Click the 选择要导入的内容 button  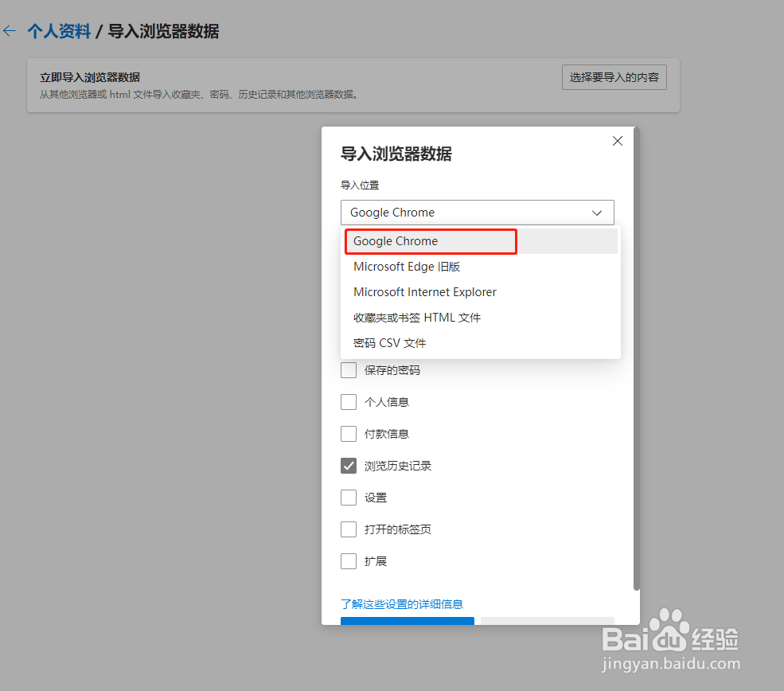[614, 77]
